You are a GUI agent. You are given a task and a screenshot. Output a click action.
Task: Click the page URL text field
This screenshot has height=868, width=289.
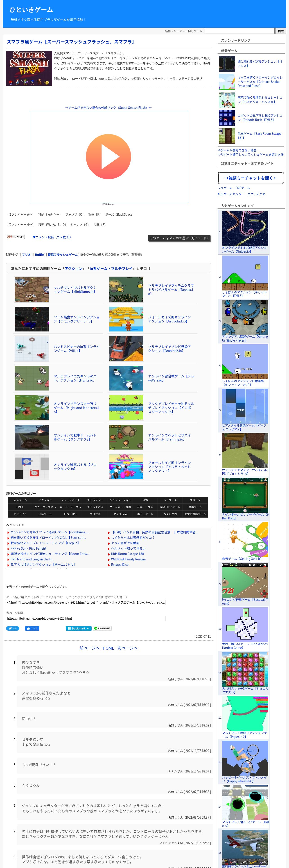[86, 618]
